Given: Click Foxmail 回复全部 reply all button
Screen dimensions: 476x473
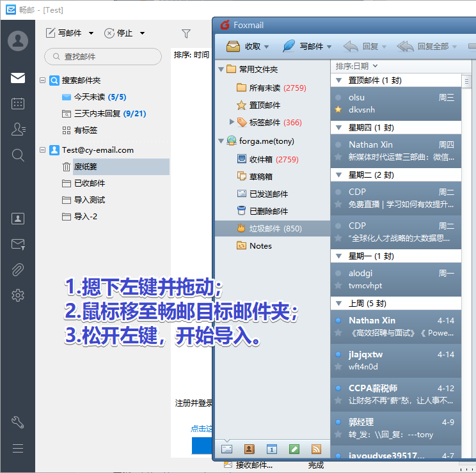Looking at the screenshot, I should [x=422, y=47].
